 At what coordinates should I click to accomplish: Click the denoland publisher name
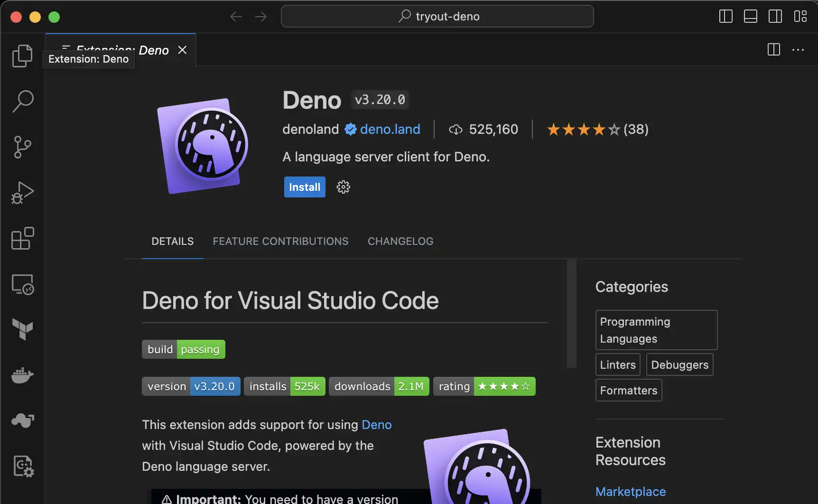pos(311,129)
